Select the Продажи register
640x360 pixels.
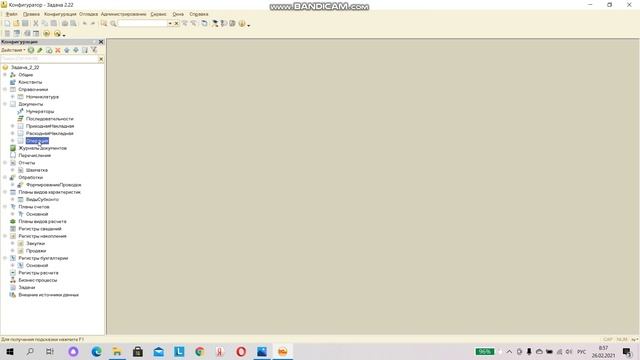pyautogui.click(x=36, y=251)
